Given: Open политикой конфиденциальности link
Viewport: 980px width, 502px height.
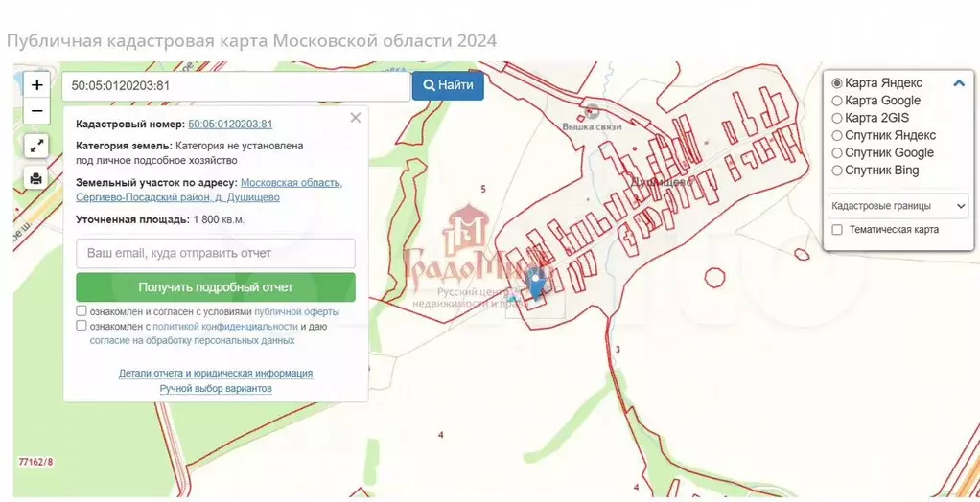Looking at the screenshot, I should [225, 326].
